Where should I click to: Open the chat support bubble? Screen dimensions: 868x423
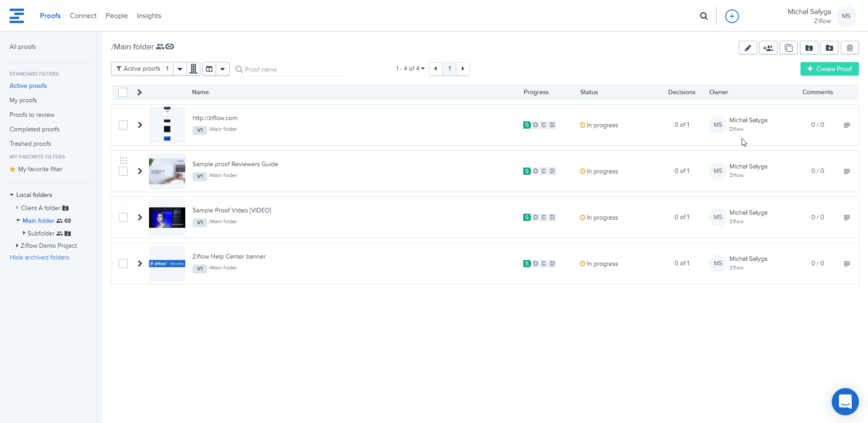[x=845, y=401]
